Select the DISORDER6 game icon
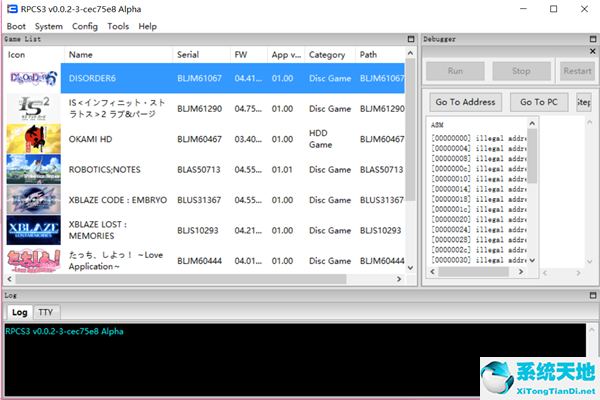The width and height of the screenshot is (600, 400). tap(34, 78)
